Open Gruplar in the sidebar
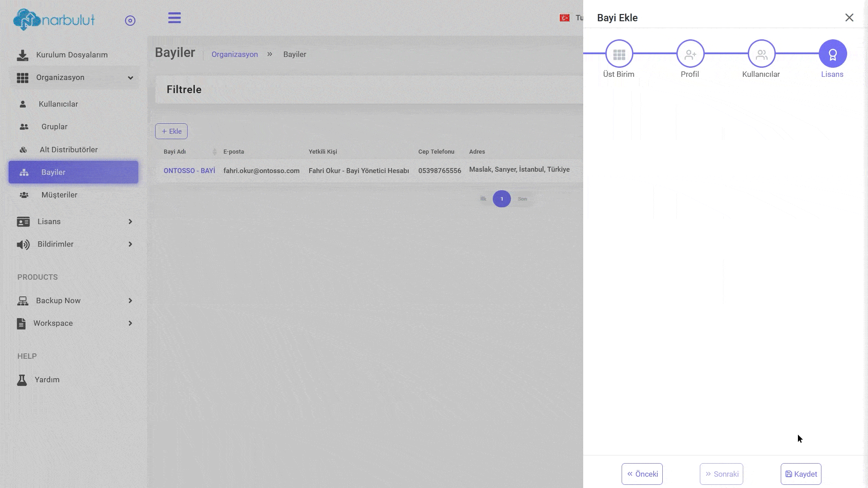The image size is (868, 488). click(54, 127)
